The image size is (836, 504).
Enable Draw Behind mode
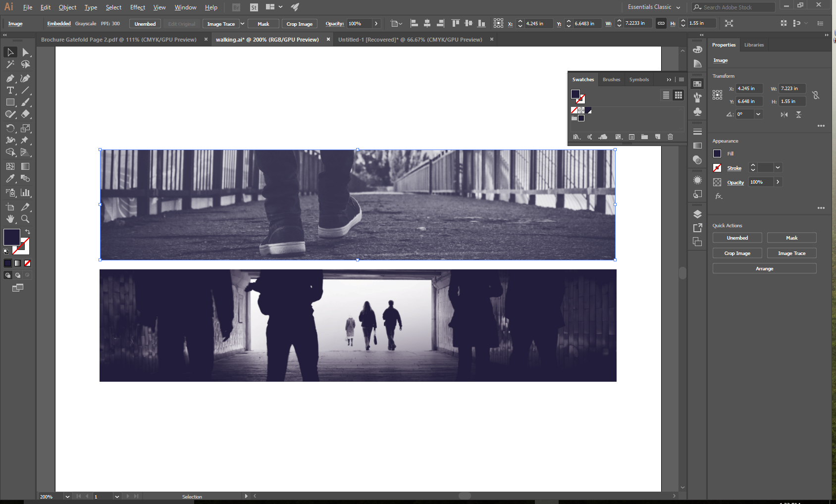tap(18, 275)
